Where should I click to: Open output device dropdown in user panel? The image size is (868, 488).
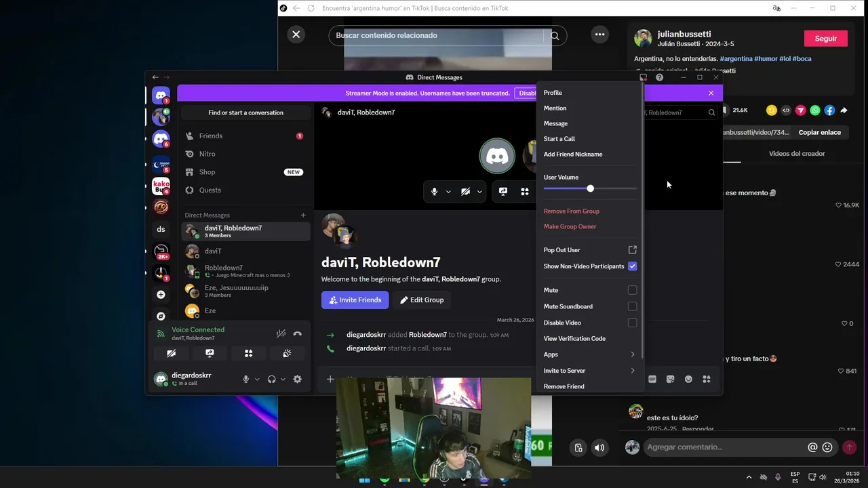coord(283,380)
